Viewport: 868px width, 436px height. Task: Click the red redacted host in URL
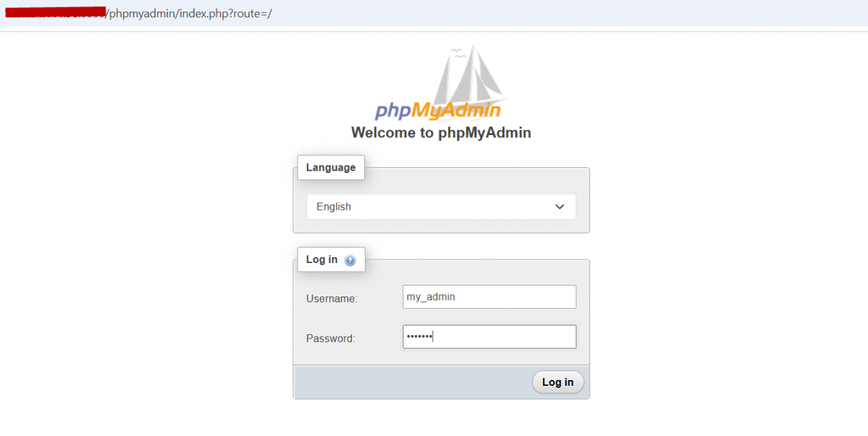point(55,12)
